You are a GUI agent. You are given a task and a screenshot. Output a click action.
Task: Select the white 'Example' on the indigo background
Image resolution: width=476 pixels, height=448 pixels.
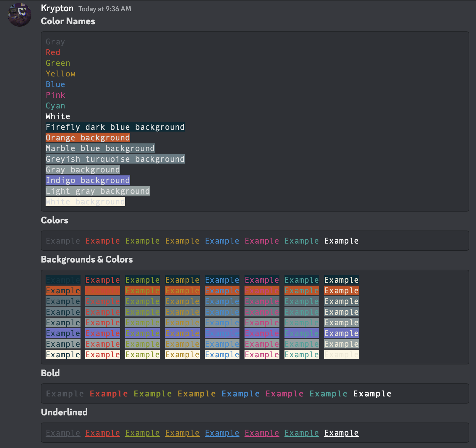[x=342, y=333]
